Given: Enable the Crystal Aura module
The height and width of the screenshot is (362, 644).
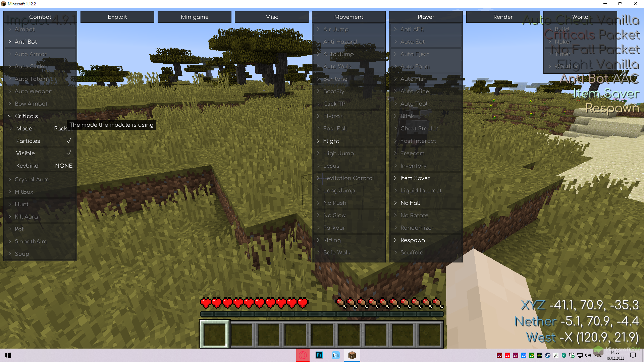Looking at the screenshot, I should pos(32,179).
